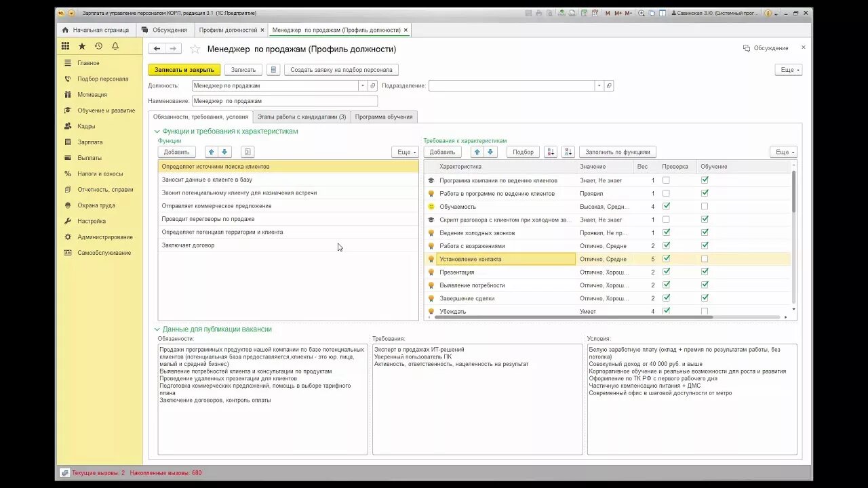Image resolution: width=868 pixels, height=488 pixels.
Task: Open Этапы работы с кандидатами (3) tab
Action: point(302,117)
